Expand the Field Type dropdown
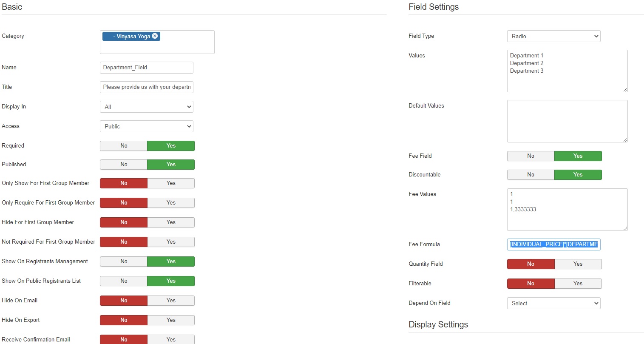644x344 pixels. (x=553, y=36)
